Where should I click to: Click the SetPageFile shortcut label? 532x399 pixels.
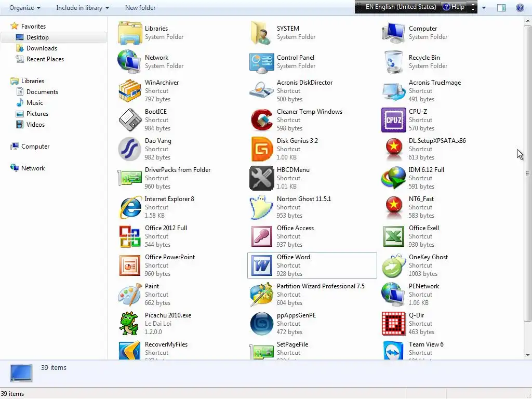tap(292, 344)
